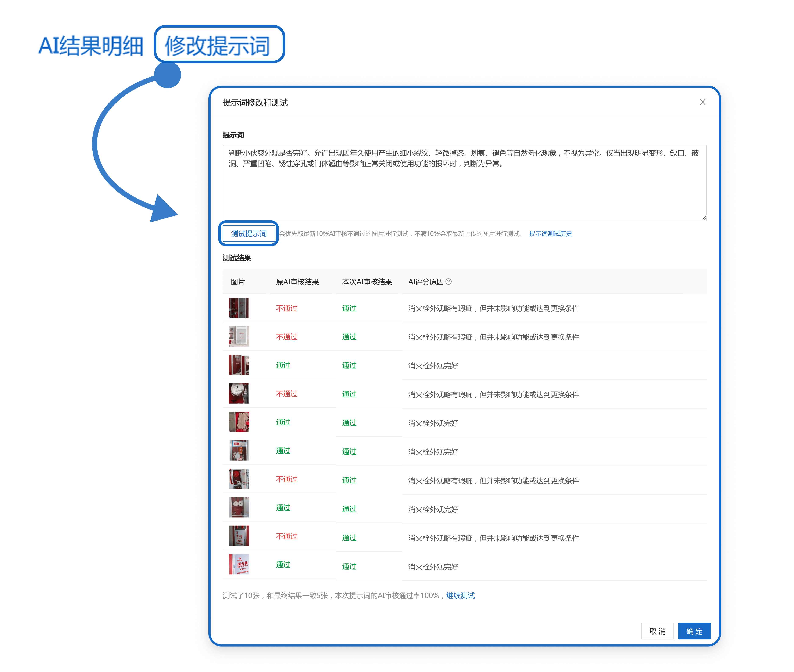Open seventh row thumbnail image
Image resolution: width=794 pixels, height=672 pixels.
239,479
